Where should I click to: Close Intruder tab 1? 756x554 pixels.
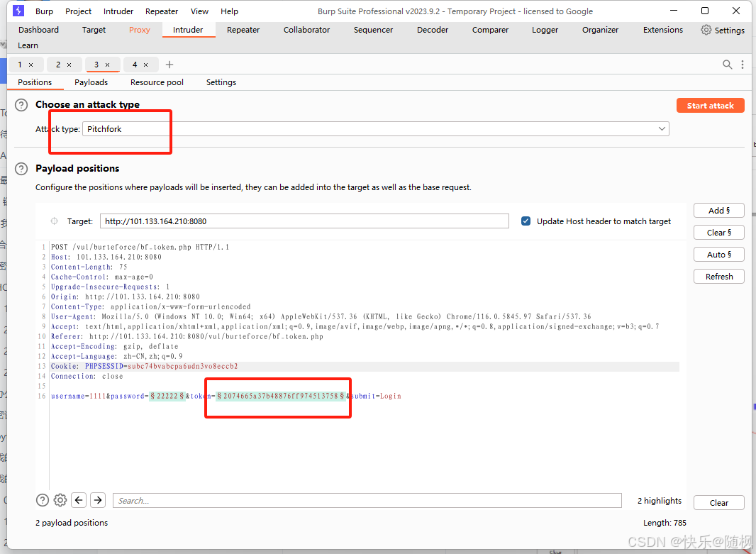point(31,65)
